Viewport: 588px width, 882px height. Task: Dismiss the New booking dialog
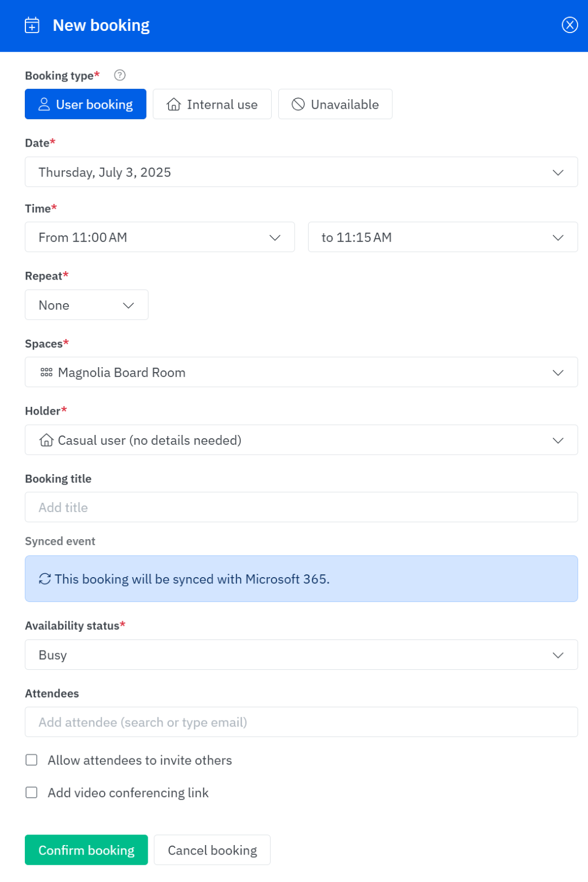pyautogui.click(x=569, y=25)
